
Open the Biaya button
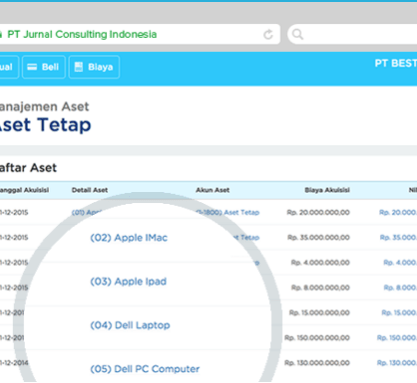click(94, 67)
